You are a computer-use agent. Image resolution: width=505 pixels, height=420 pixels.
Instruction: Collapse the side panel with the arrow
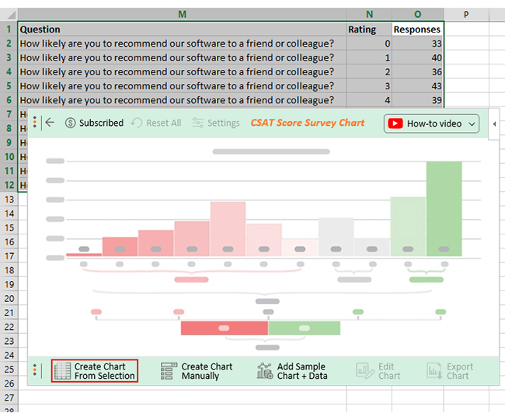click(x=494, y=124)
